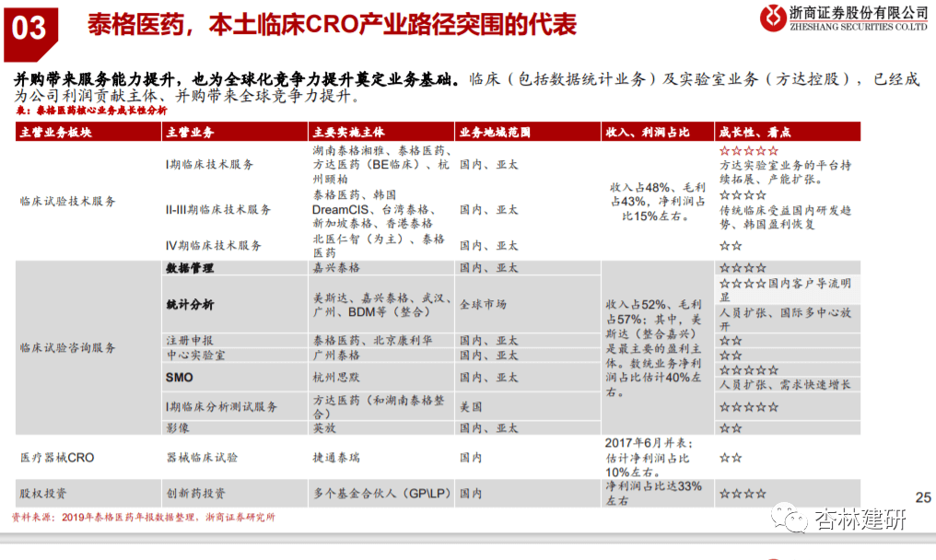The image size is (936, 560).
Task: Click the column header "业务地域范围"
Action: click(x=495, y=132)
